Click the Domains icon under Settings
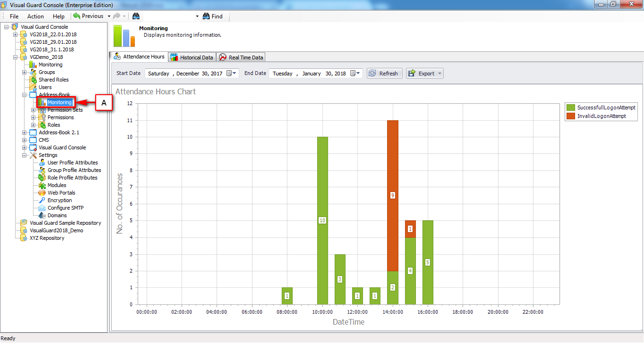Image resolution: width=644 pixels, height=343 pixels. 43,215
